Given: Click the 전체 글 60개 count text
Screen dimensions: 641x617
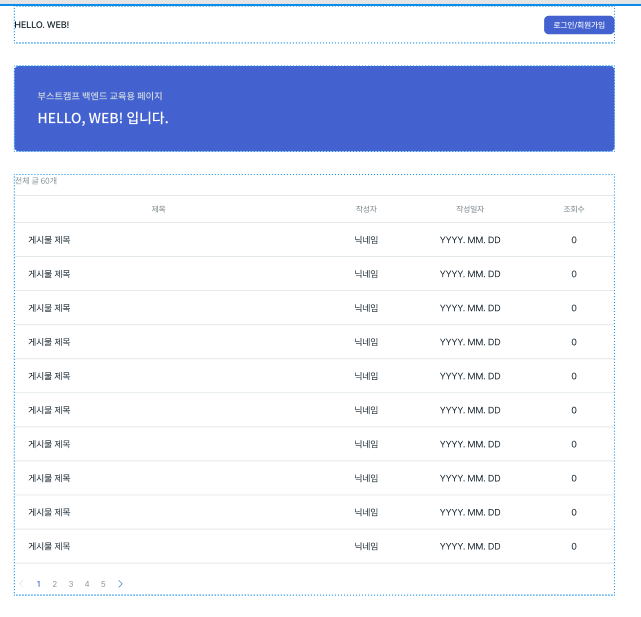Looking at the screenshot, I should coord(36,181).
